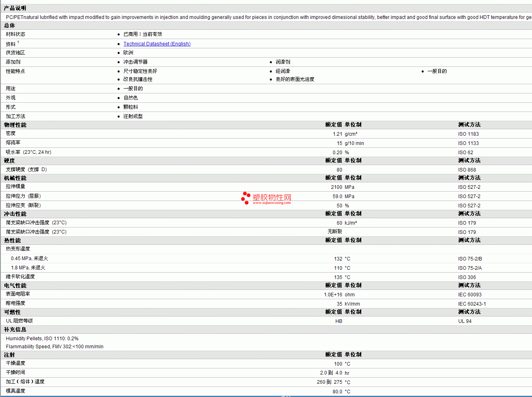Click the 物理性能 section header

[15, 125]
